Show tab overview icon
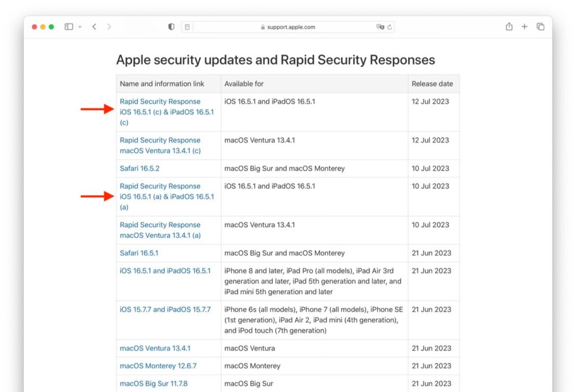Viewport: 576px width, 392px height. (x=541, y=26)
